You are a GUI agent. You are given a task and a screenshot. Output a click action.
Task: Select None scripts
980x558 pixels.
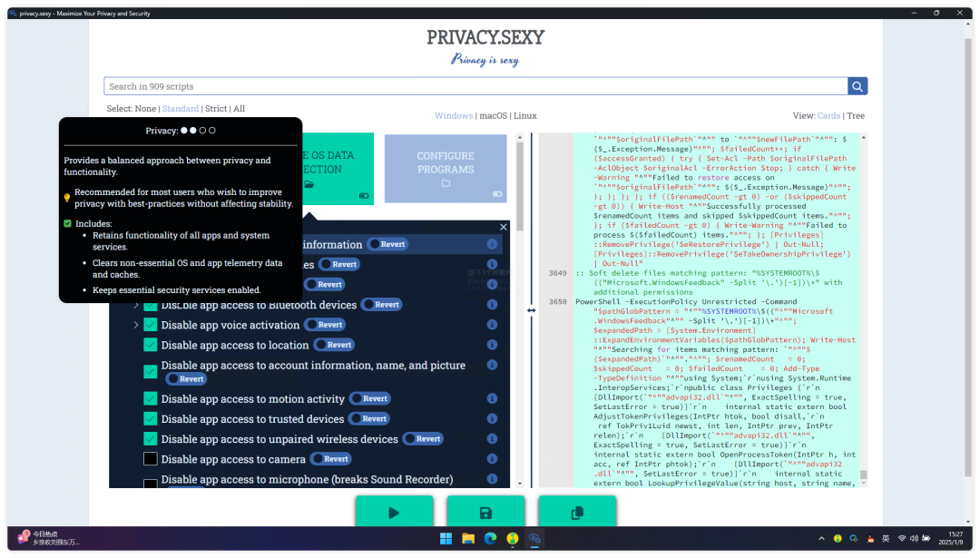[145, 109]
